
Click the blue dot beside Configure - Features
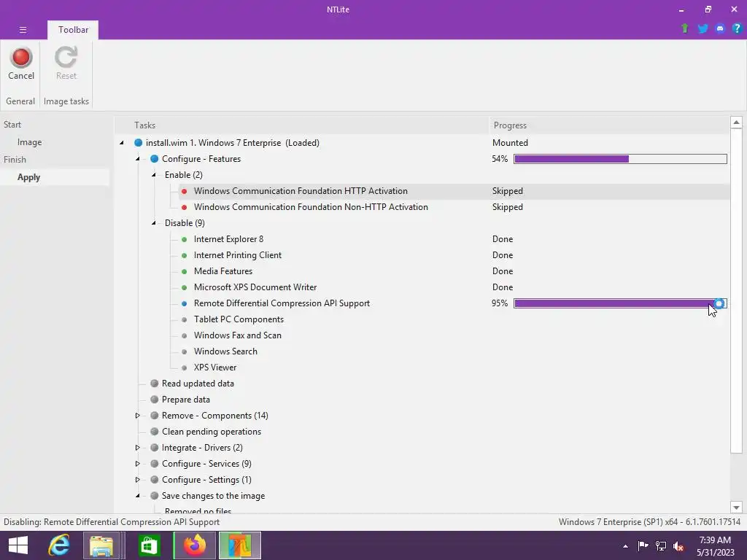coord(155,159)
